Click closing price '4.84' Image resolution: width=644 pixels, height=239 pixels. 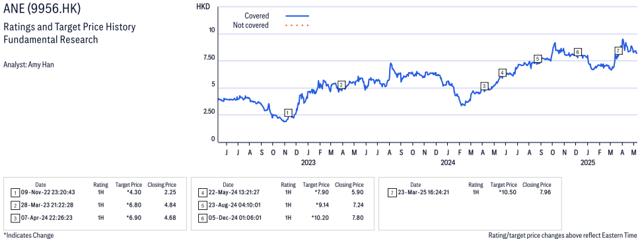tap(170, 205)
